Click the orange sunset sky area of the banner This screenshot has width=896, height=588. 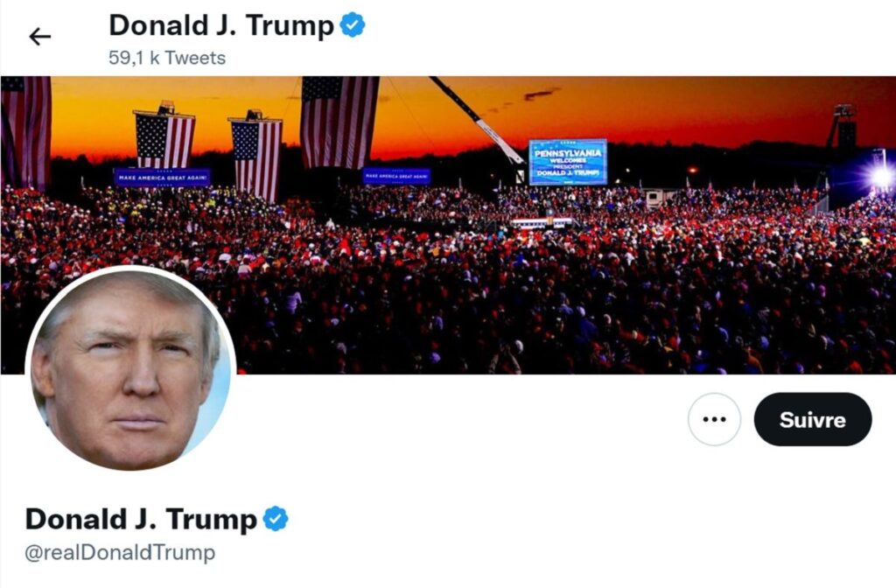686,108
